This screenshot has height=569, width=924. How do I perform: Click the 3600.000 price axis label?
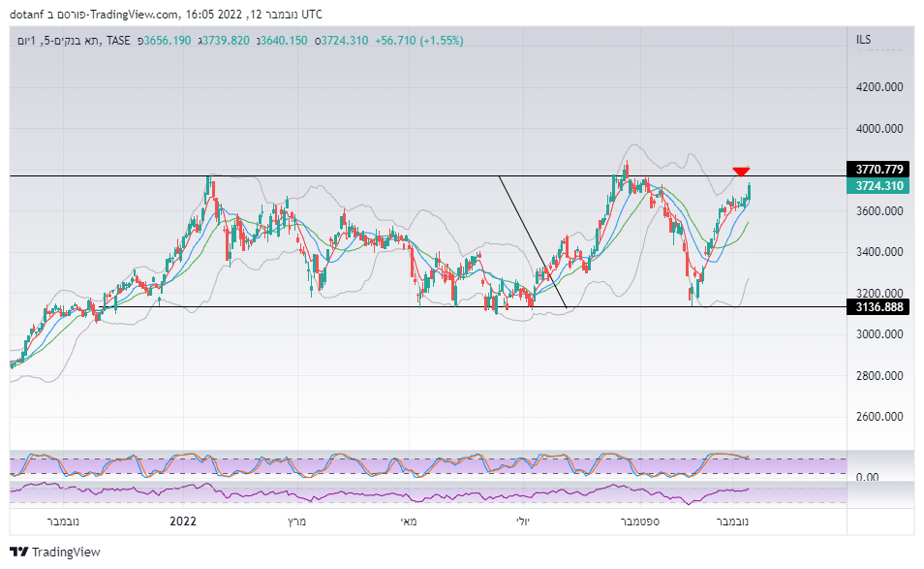pyautogui.click(x=879, y=211)
